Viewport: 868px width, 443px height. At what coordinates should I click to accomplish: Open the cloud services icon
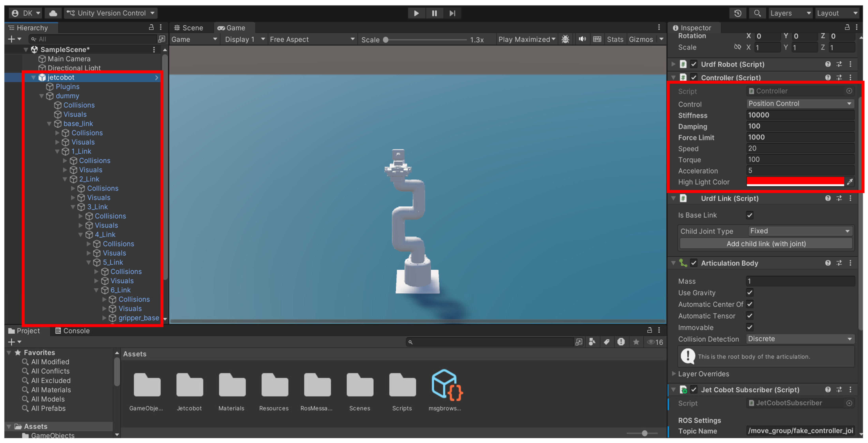[x=53, y=13]
